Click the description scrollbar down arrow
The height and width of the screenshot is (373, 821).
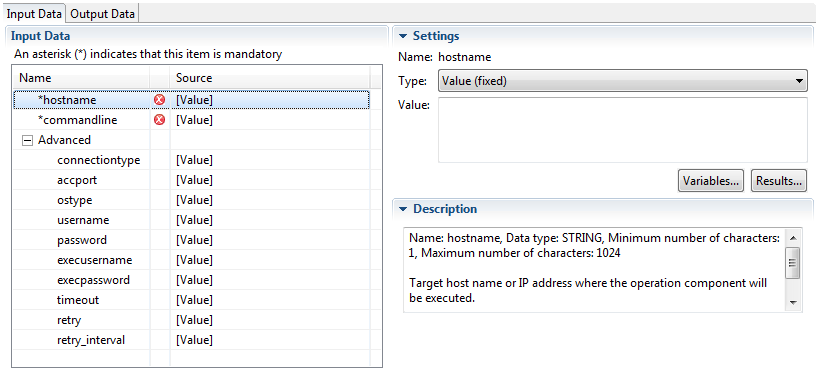coord(793,303)
